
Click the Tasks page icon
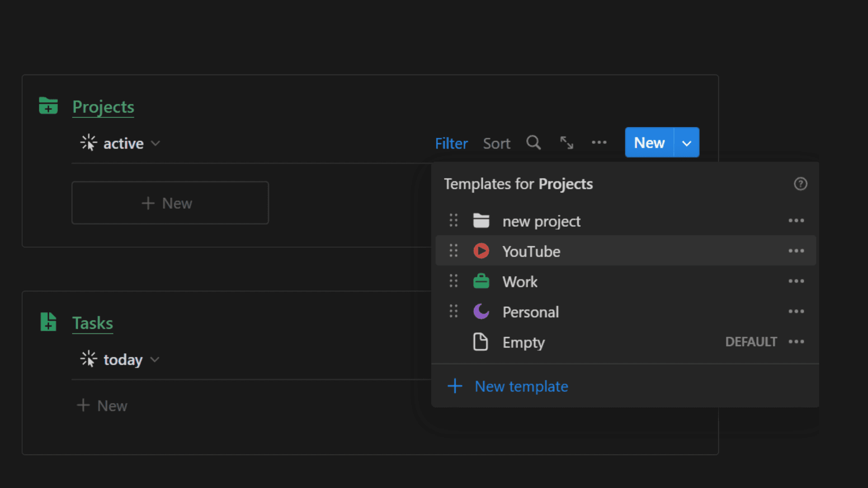tap(48, 322)
